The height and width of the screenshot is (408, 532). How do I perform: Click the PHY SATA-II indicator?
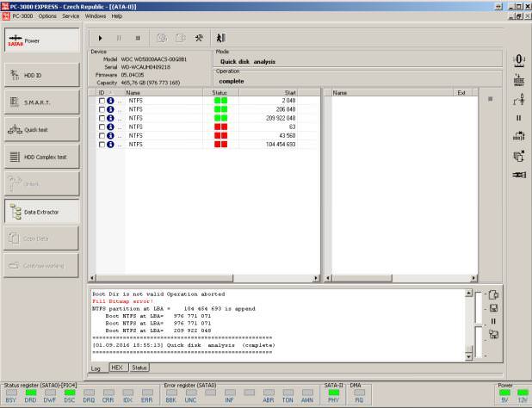pyautogui.click(x=333, y=393)
